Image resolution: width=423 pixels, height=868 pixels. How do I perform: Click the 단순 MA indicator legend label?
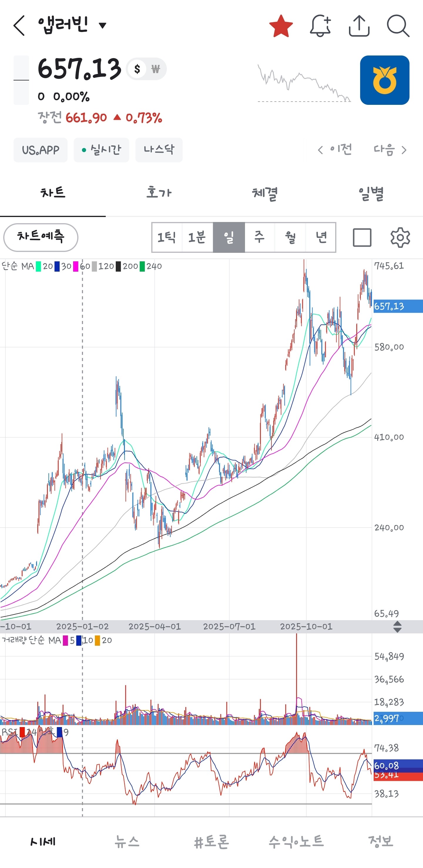pos(18,267)
